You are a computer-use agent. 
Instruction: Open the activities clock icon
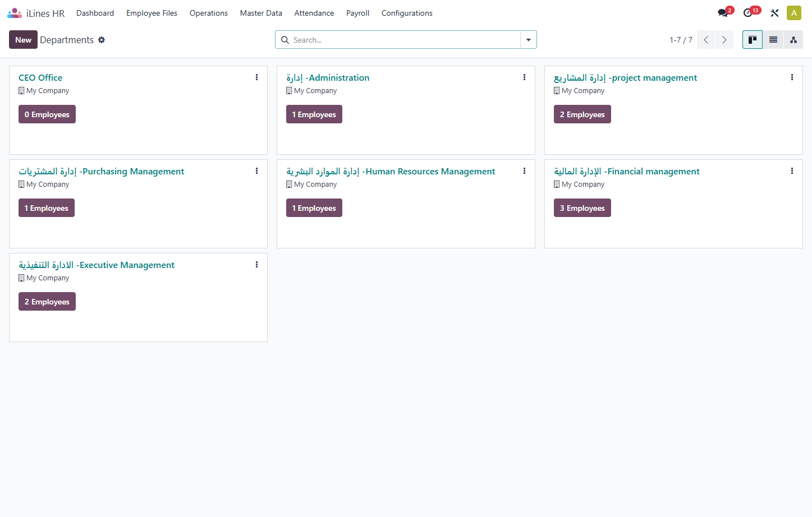(x=747, y=13)
